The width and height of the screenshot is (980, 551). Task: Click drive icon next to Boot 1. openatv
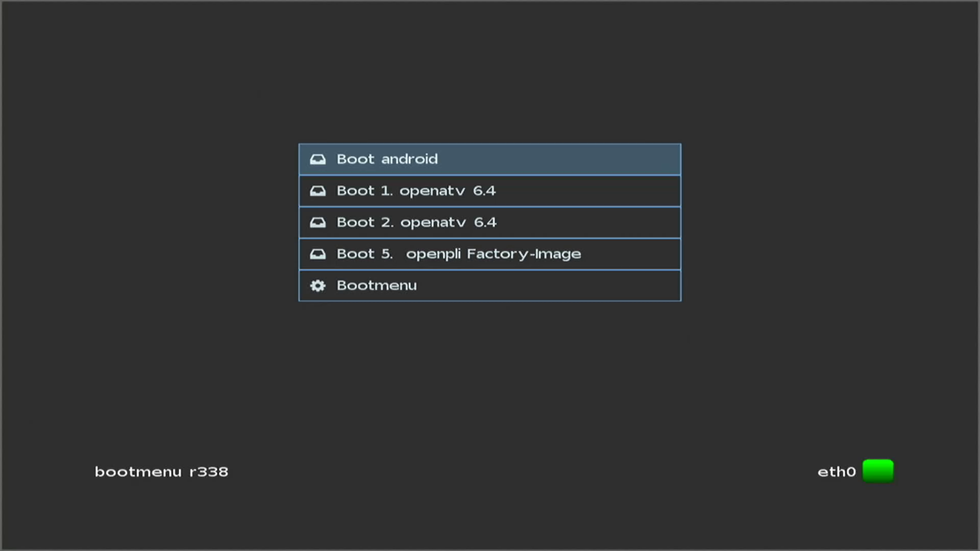point(317,191)
